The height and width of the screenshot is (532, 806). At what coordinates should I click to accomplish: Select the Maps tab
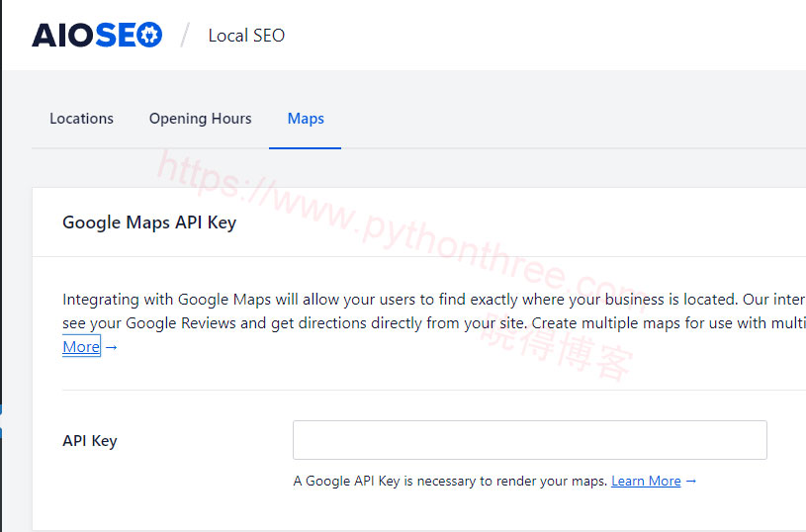pos(306,119)
